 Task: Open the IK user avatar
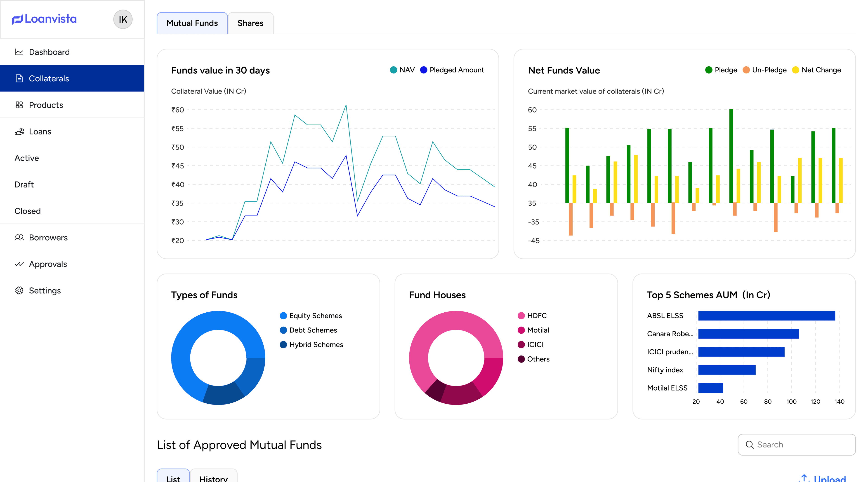coord(123,19)
